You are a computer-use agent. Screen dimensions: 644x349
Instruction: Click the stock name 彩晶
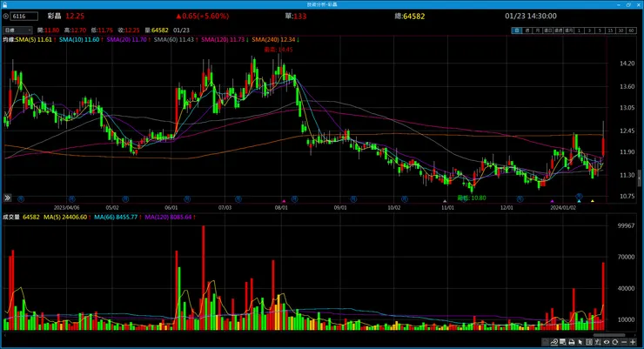click(x=54, y=16)
